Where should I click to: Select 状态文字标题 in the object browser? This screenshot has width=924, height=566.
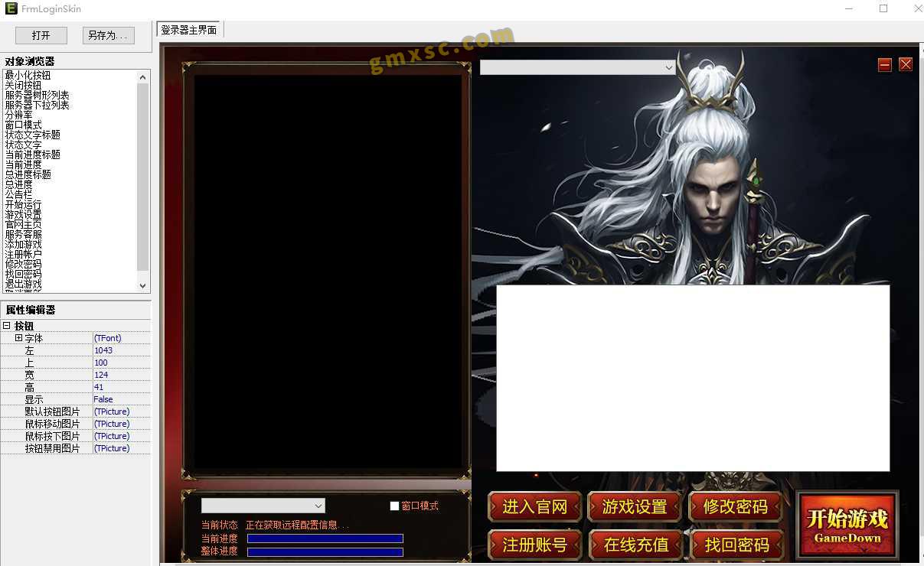(x=33, y=135)
